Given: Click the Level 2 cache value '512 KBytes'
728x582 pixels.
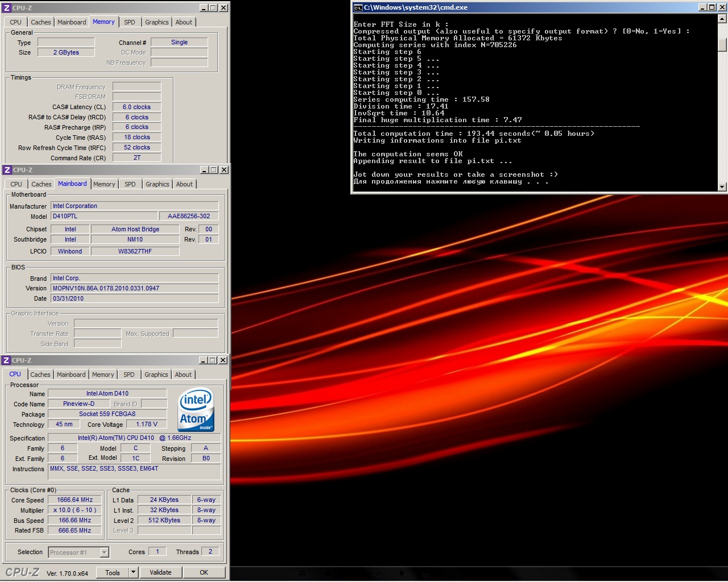Looking at the screenshot, I should pos(164,520).
